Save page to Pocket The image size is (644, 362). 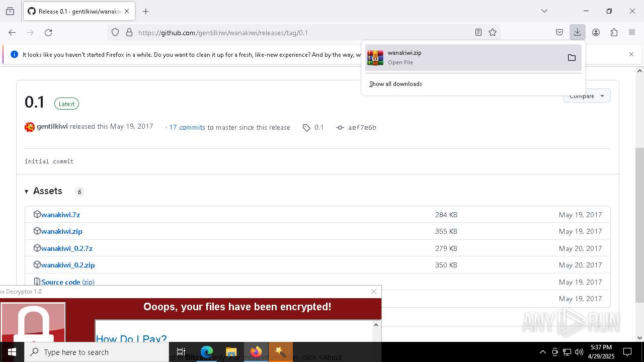pyautogui.click(x=559, y=32)
